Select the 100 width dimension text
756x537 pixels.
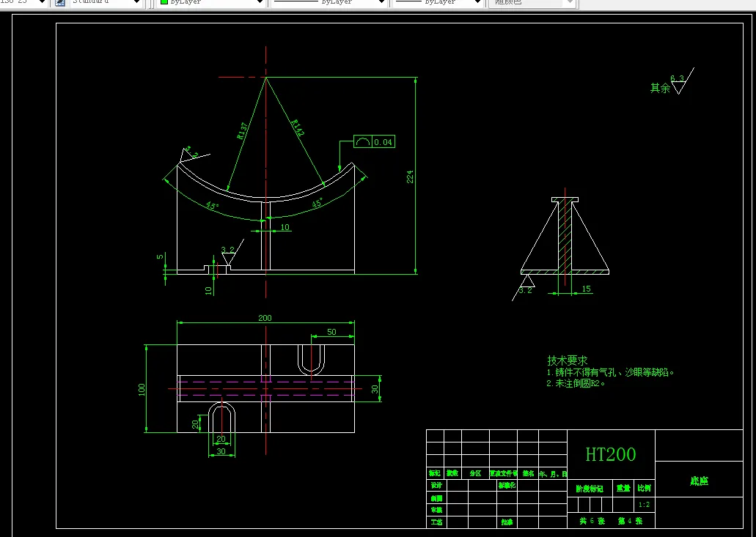(x=142, y=389)
